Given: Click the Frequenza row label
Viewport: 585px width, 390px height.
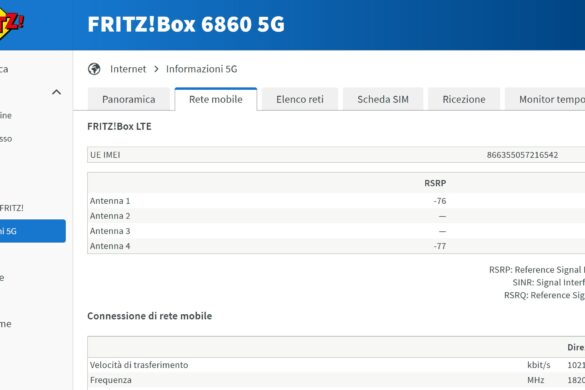Looking at the screenshot, I should (111, 380).
